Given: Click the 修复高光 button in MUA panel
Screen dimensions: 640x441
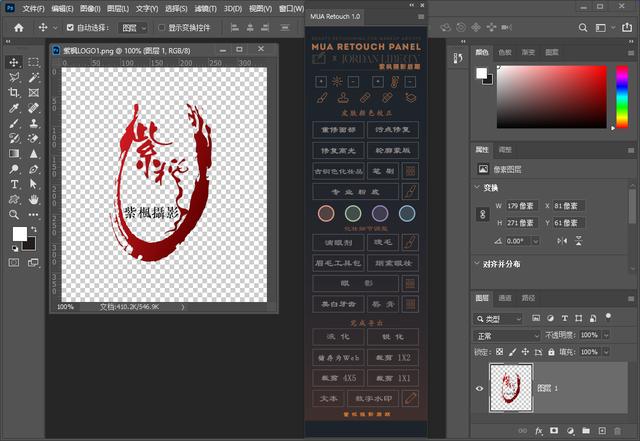Looking at the screenshot, I should pyautogui.click(x=338, y=151).
